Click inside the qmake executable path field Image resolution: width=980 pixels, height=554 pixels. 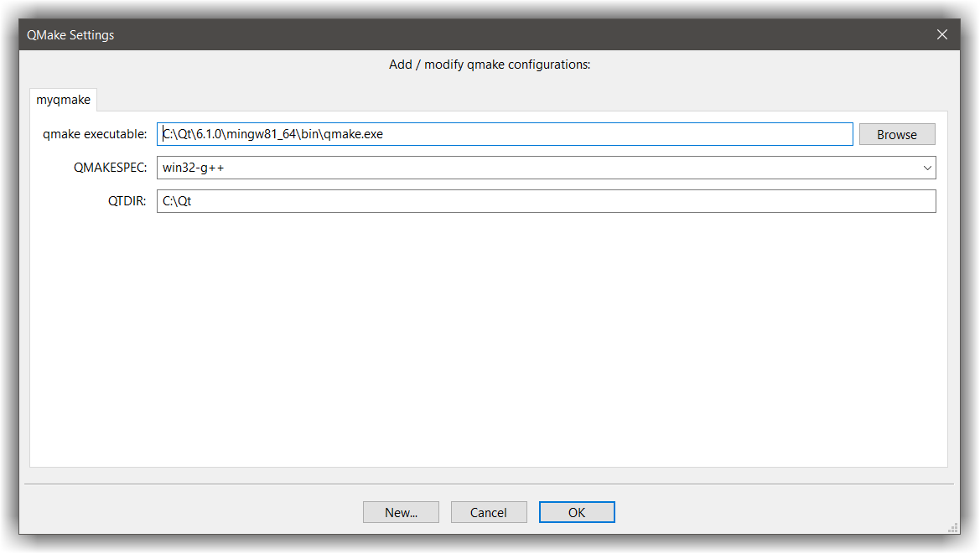coord(503,134)
